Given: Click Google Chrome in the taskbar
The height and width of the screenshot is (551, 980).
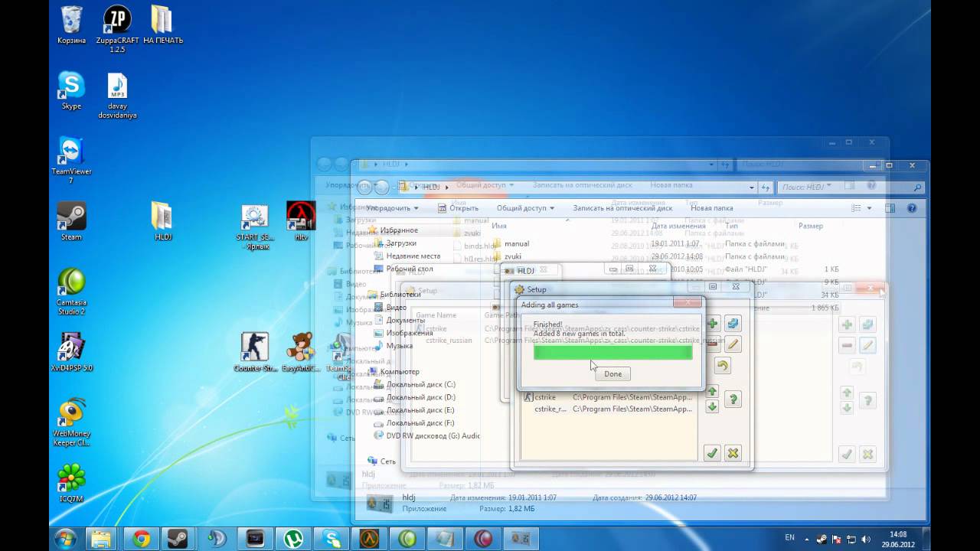Looking at the screenshot, I should [x=142, y=539].
